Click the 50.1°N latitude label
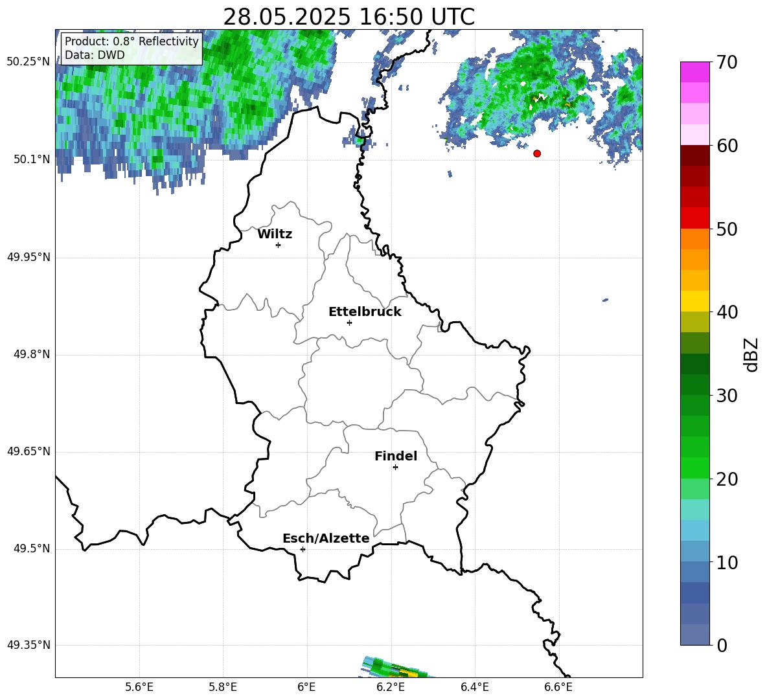 click(31, 159)
